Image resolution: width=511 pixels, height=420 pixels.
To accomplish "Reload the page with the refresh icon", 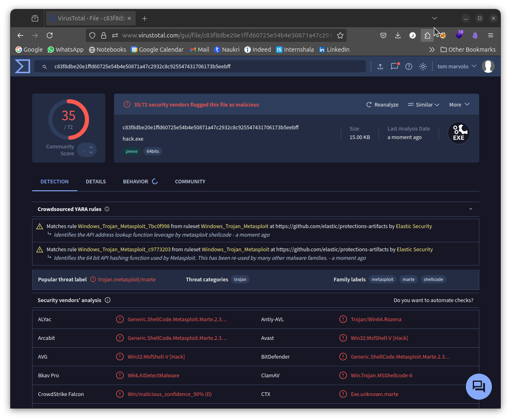I will click(x=50, y=35).
